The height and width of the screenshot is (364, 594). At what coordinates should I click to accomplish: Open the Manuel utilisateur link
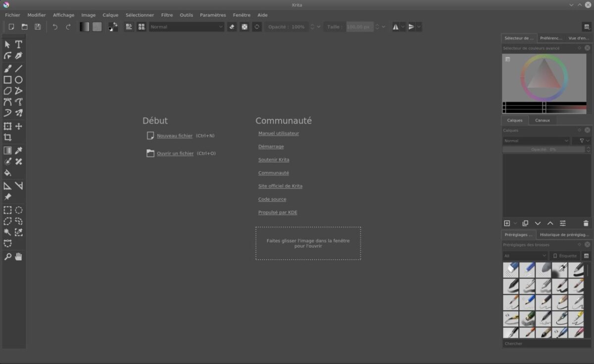tap(279, 133)
